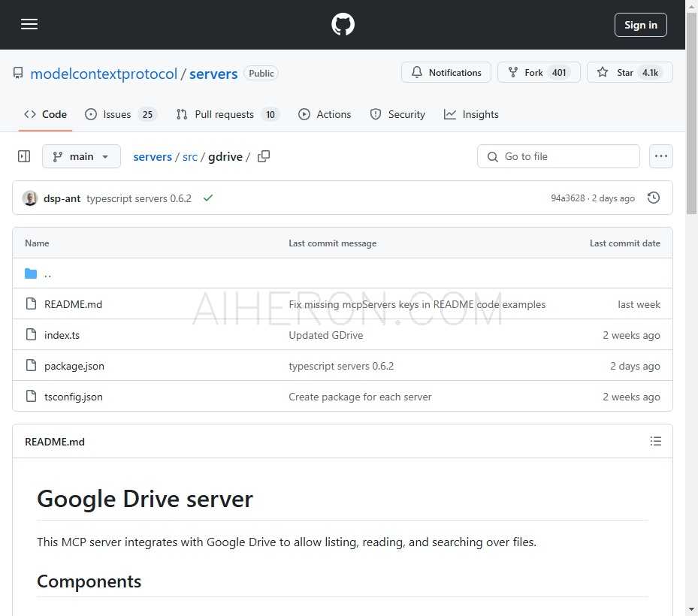Open the modelcontextprotocol organization link
The image size is (698, 616).
104,74
